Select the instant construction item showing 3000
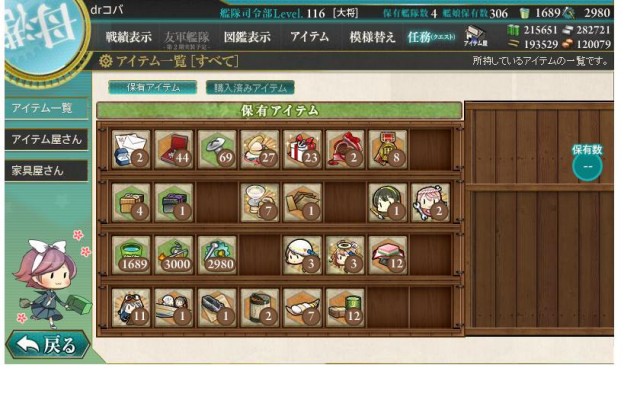This screenshot has width=640, height=400. pos(174,255)
